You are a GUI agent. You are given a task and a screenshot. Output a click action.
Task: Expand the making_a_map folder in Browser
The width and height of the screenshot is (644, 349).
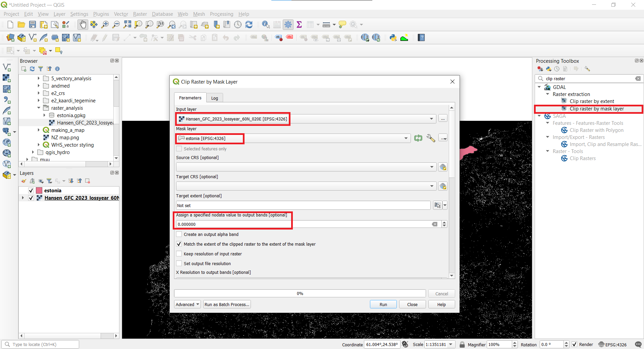(x=39, y=130)
